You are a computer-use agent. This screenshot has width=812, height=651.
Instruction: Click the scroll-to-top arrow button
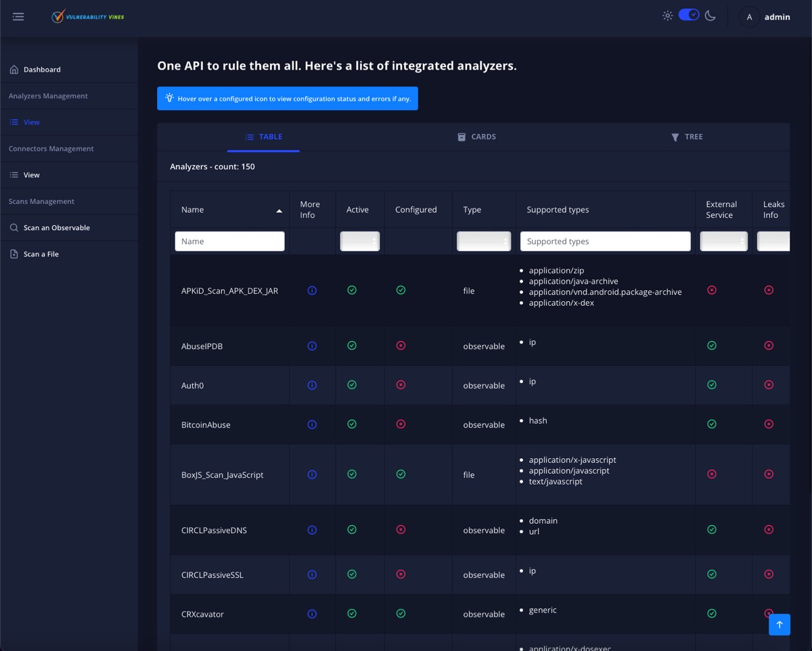[780, 625]
